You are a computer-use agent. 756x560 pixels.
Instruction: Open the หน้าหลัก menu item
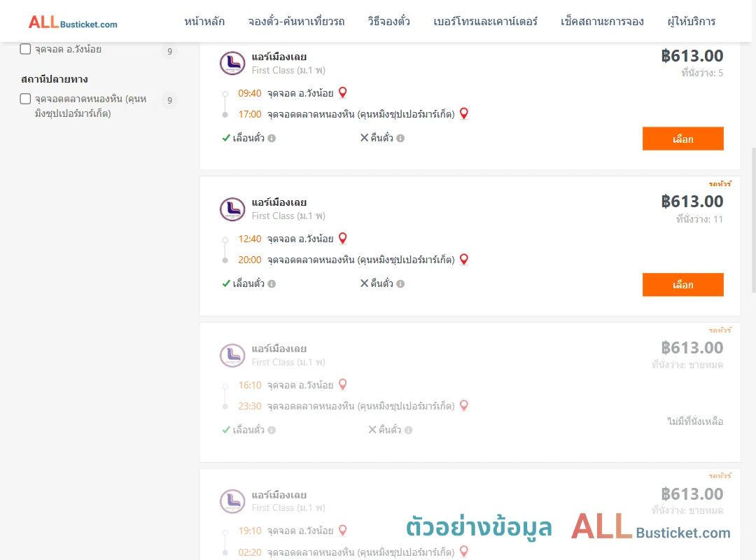coord(204,22)
